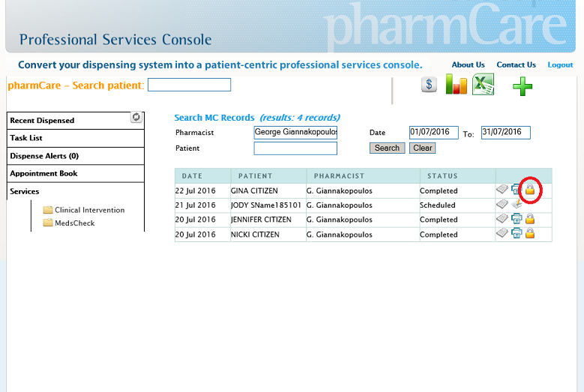Open the Recent Dispensed panel
The height and width of the screenshot is (392, 584).
[x=76, y=121]
